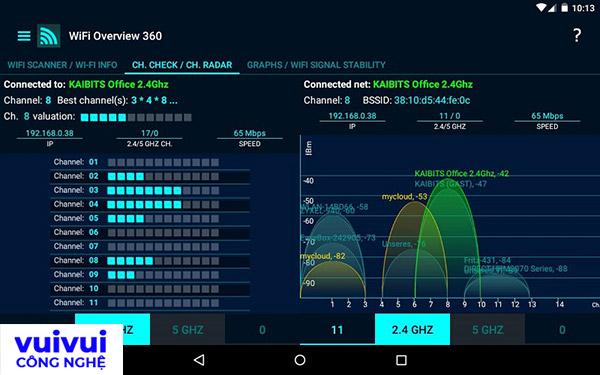Select the Channel 05 row

[150, 218]
